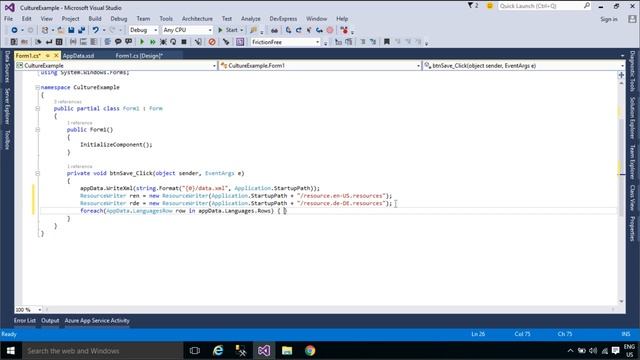Open the Build menu

click(95, 19)
